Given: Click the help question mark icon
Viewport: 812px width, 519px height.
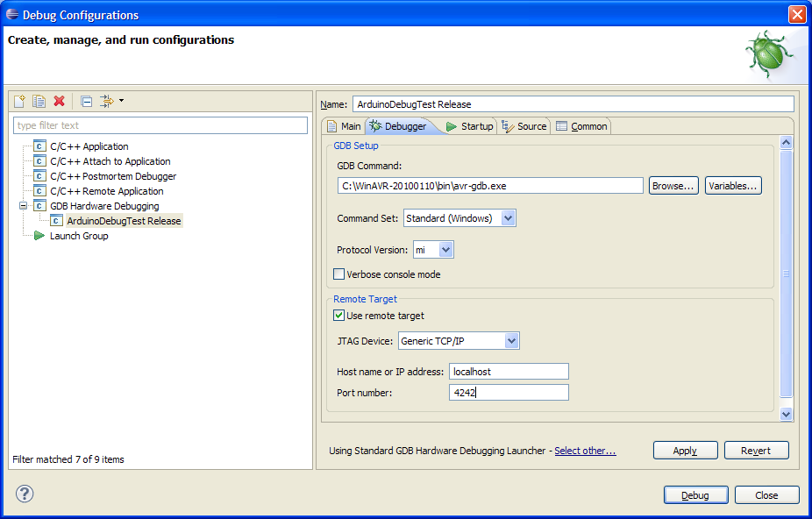Looking at the screenshot, I should pyautogui.click(x=25, y=494).
